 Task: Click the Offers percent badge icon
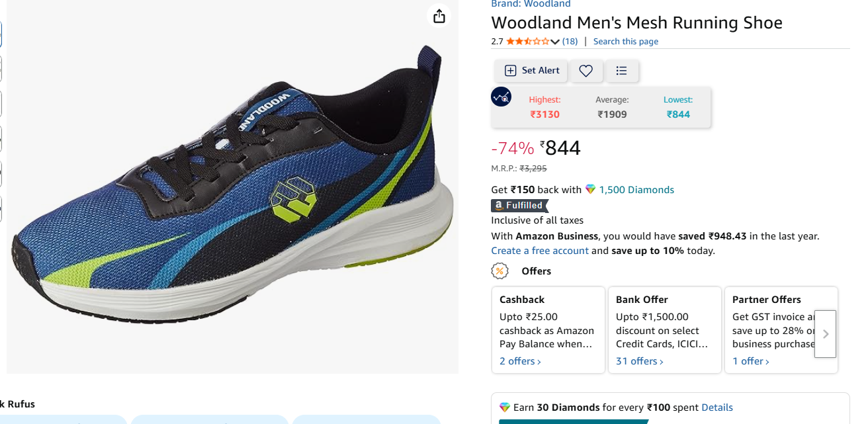coord(500,271)
